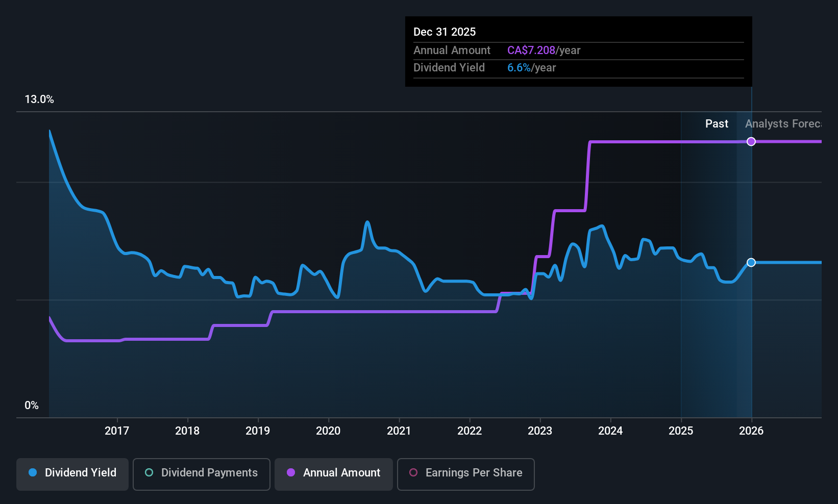Click the Past section label
The width and height of the screenshot is (838, 504).
pyautogui.click(x=717, y=124)
